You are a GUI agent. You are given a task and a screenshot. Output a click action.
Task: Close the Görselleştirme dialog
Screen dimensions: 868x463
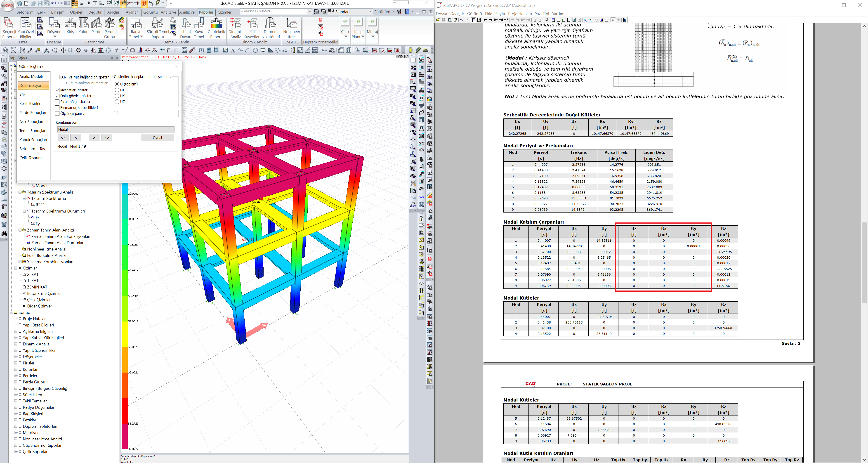(176, 66)
